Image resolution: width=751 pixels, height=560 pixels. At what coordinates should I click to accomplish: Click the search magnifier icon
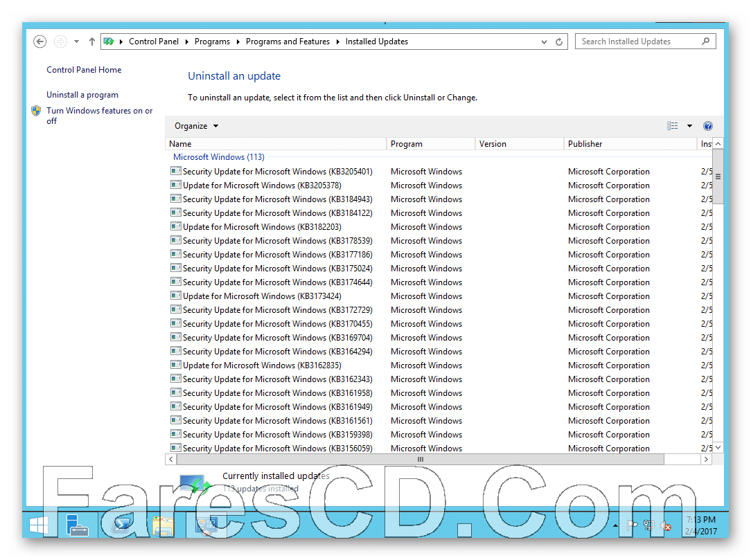coord(705,41)
